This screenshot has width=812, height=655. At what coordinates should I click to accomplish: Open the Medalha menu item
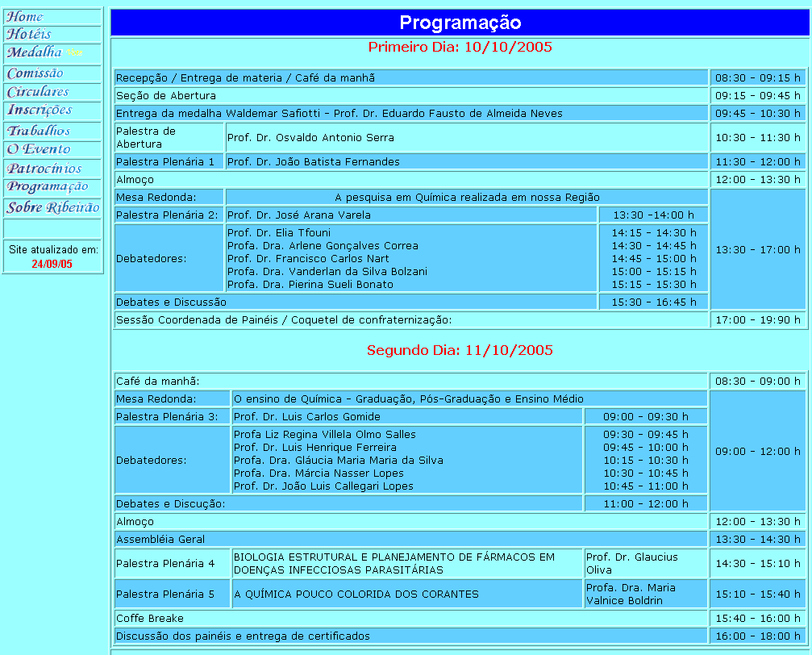point(34,52)
